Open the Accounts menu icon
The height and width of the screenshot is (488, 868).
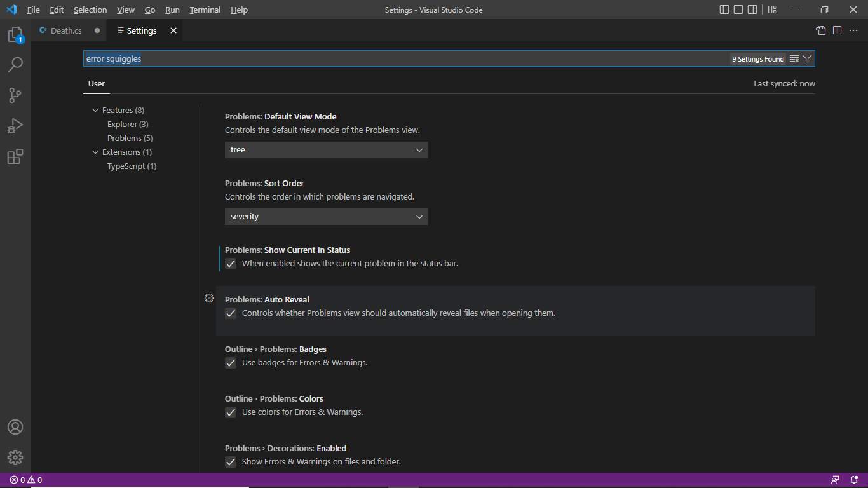click(15, 427)
